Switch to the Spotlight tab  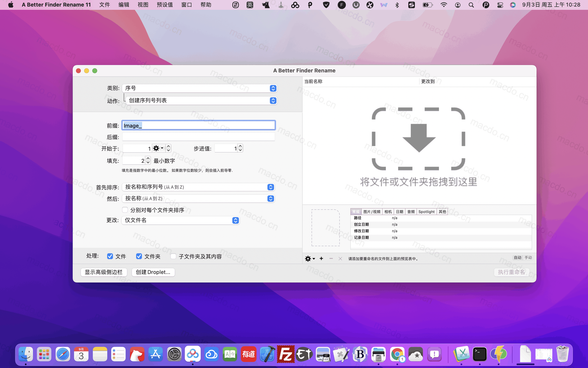point(427,212)
